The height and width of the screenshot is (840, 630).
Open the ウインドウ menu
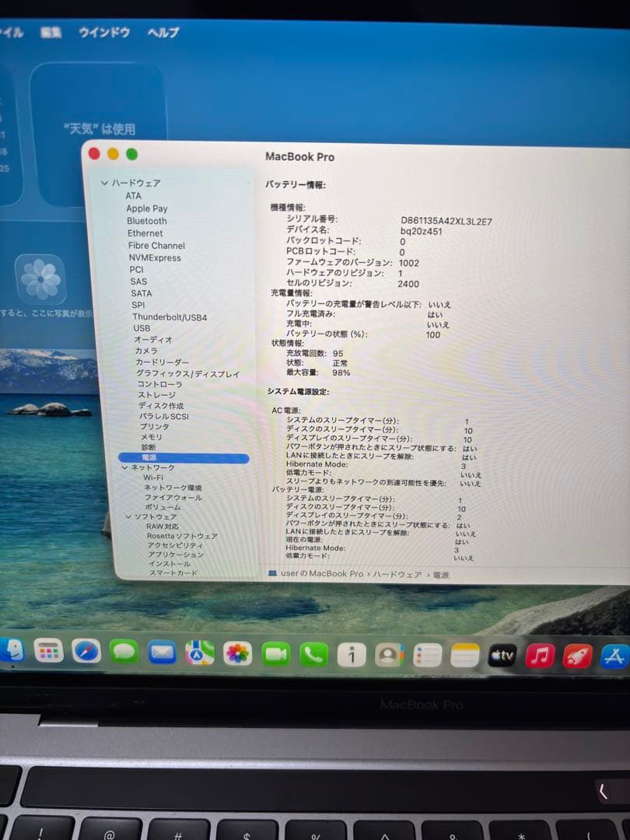pos(104,32)
